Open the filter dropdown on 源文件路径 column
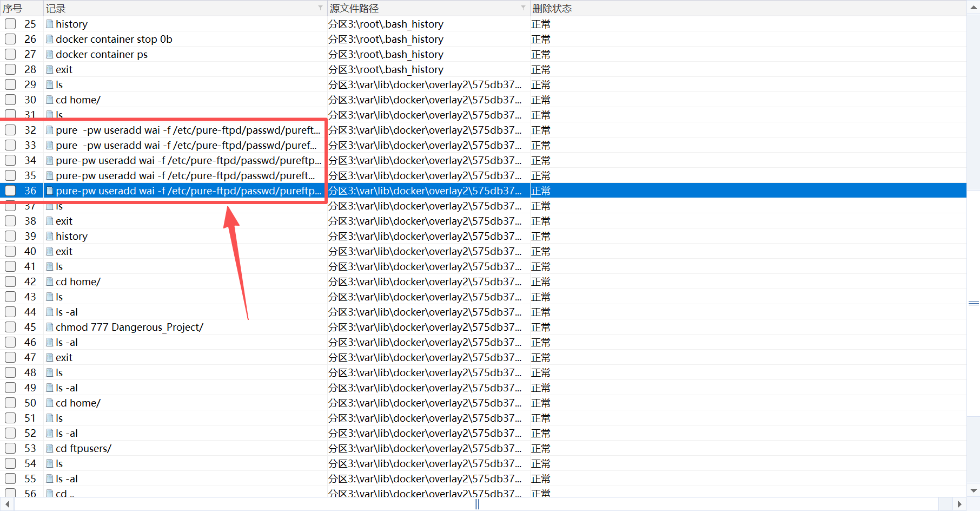 pyautogui.click(x=523, y=8)
